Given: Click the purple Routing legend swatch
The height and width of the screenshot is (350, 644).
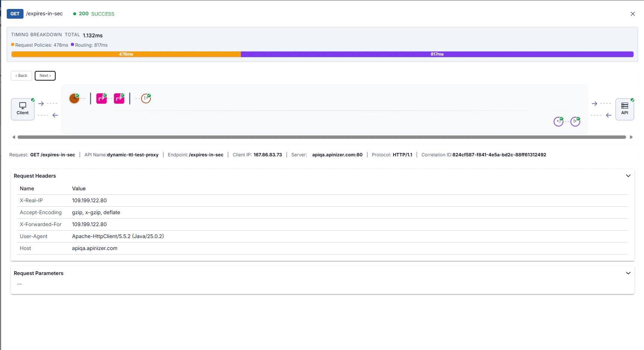Looking at the screenshot, I should click(x=72, y=44).
